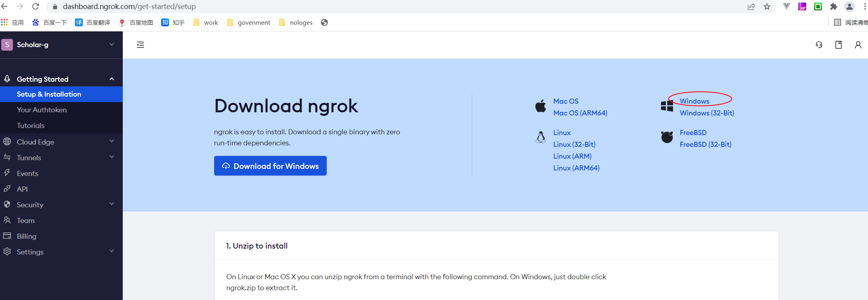
Task: Click the lock icon in address bar
Action: 55,7
